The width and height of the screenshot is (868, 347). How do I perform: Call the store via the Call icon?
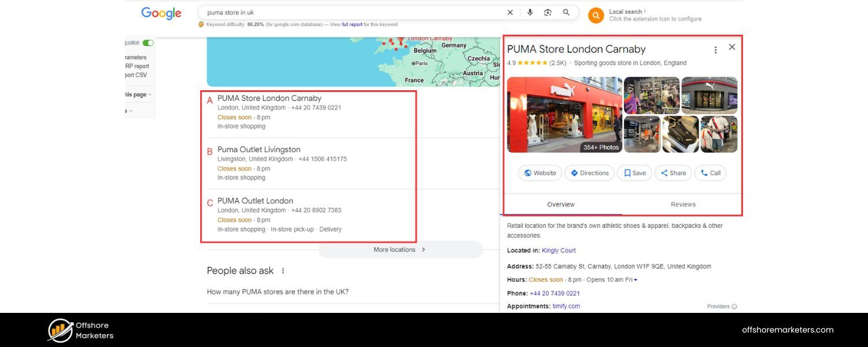(710, 172)
